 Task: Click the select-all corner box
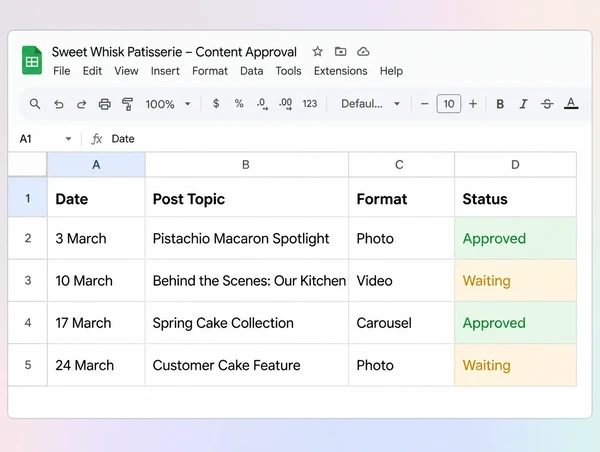tap(28, 165)
